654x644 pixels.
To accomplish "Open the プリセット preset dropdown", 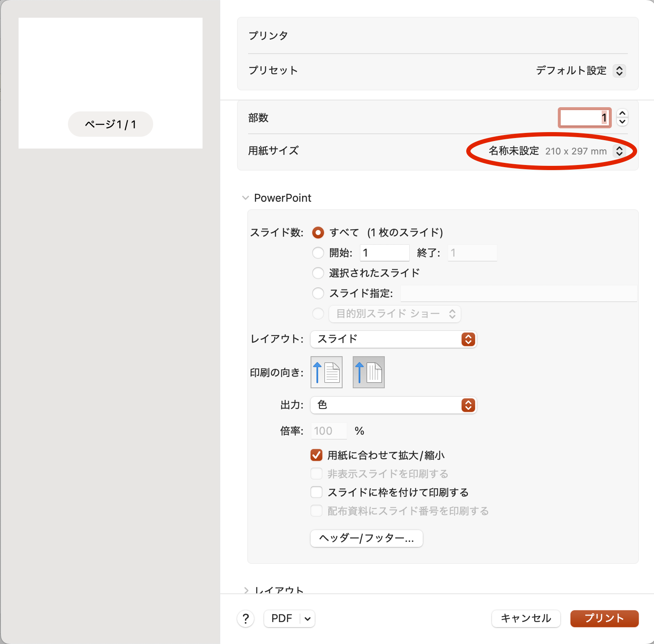I will click(619, 70).
